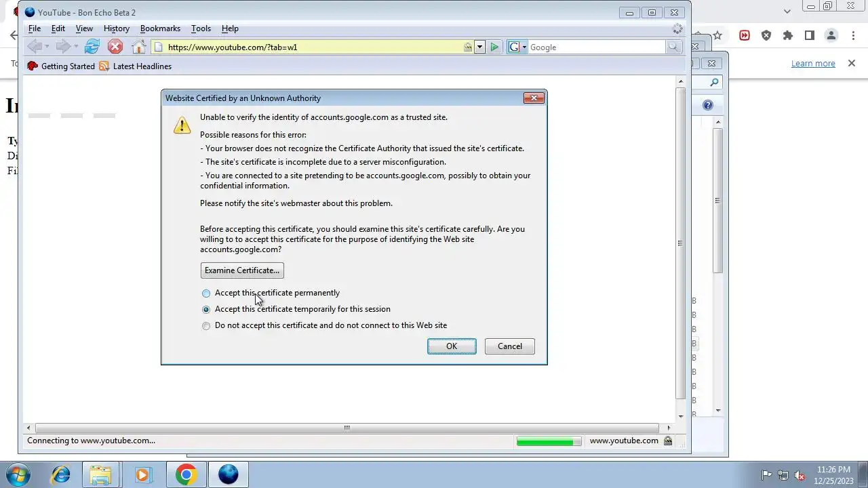Open the address bar history dropdown
Viewport: 868px width, 488px height.
click(479, 47)
